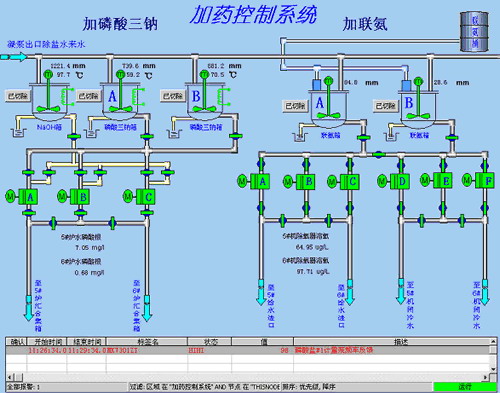This screenshot has height=393, width=500.
Task: Click the NaOH tank agitator motor
Action: [49, 74]
